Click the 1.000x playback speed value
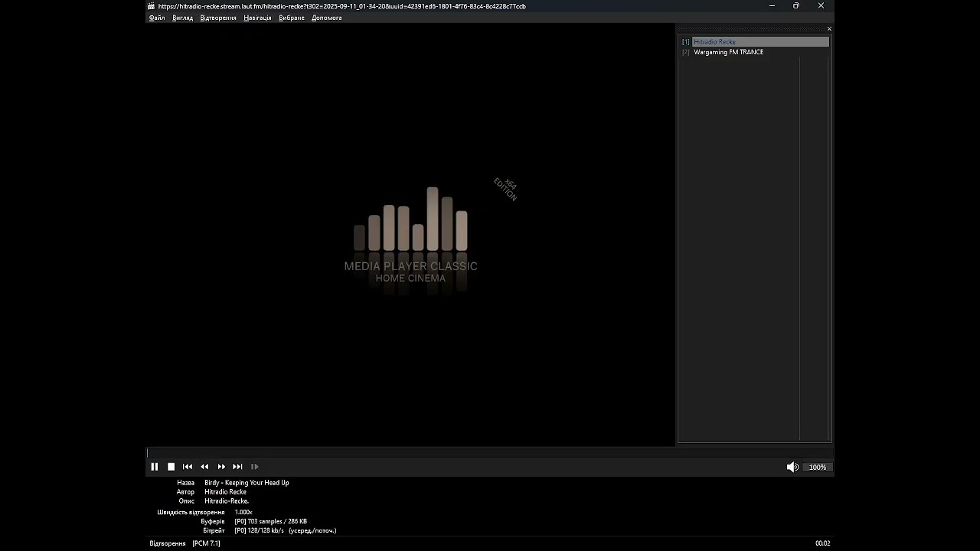This screenshot has width=980, height=551. [243, 512]
